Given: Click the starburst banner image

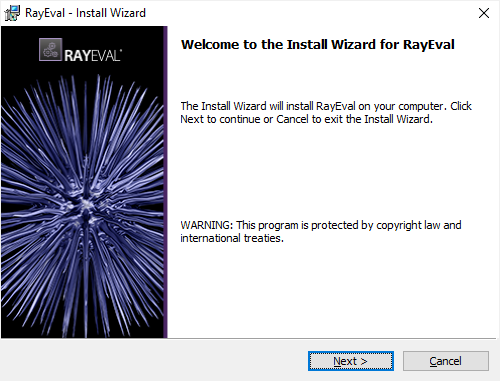Looking at the screenshot, I should tap(84, 182).
